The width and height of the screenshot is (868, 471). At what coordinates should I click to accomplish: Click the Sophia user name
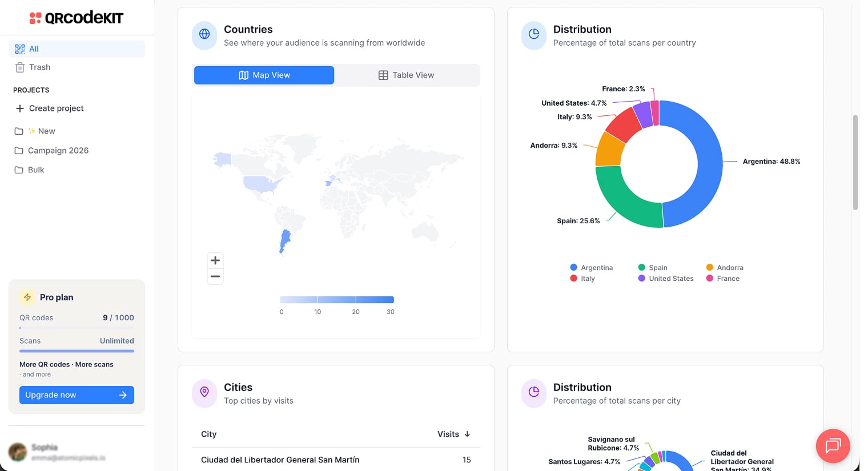(45, 448)
